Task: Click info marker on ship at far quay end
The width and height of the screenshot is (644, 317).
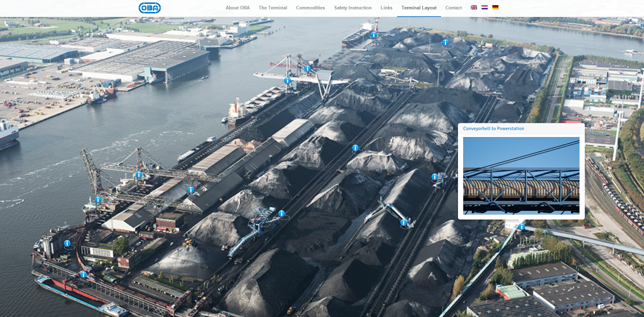Action: click(374, 35)
